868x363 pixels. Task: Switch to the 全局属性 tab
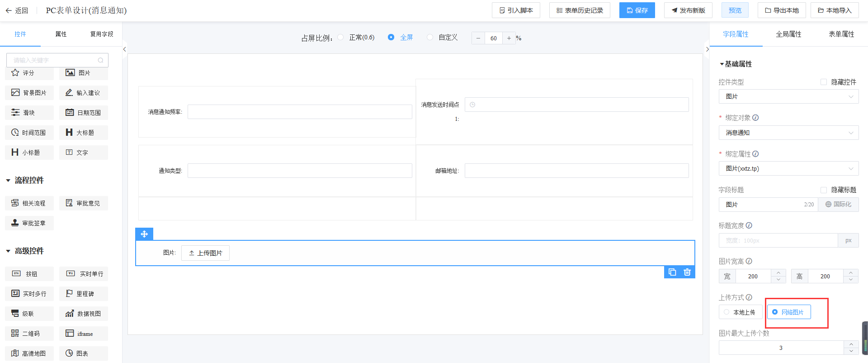click(x=788, y=34)
